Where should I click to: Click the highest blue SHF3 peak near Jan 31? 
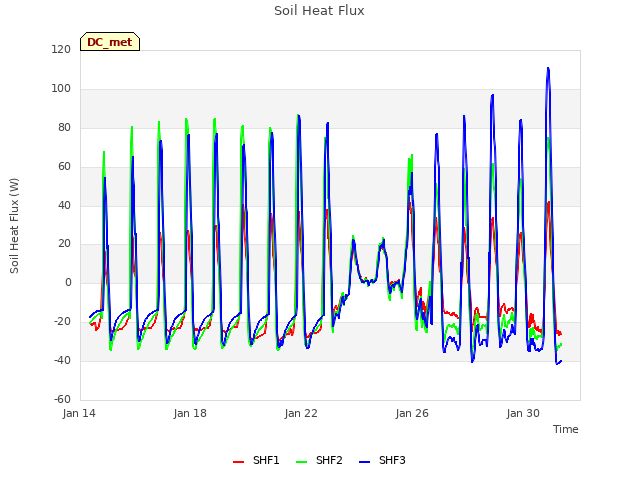coord(548,69)
